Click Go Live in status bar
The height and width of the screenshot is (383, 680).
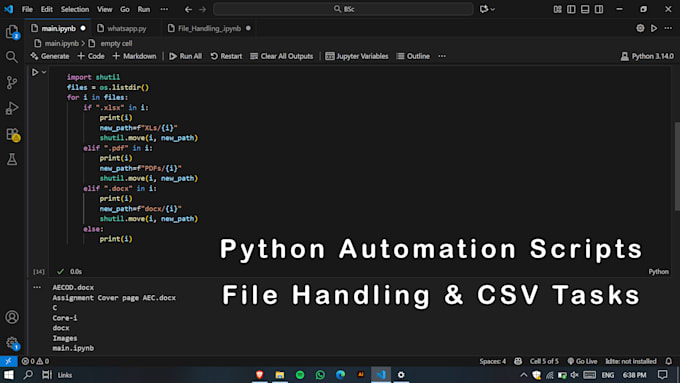582,361
